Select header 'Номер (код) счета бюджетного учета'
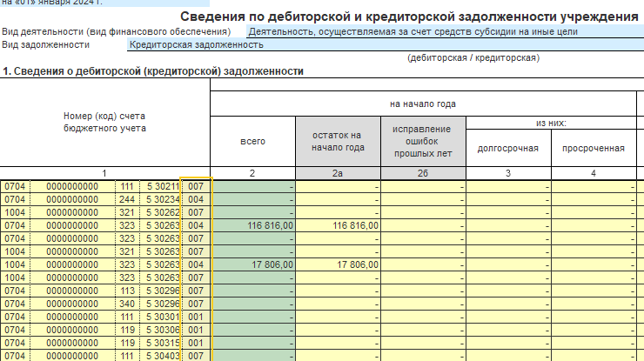The image size is (644, 361). click(104, 122)
